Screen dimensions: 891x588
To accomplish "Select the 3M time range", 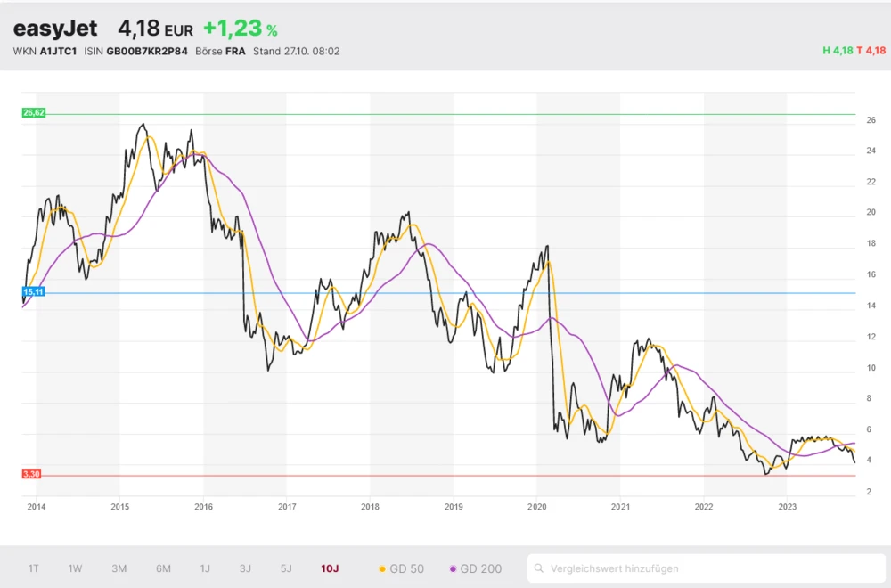I will [x=119, y=568].
